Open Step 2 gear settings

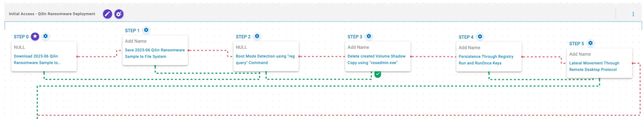pos(257,36)
